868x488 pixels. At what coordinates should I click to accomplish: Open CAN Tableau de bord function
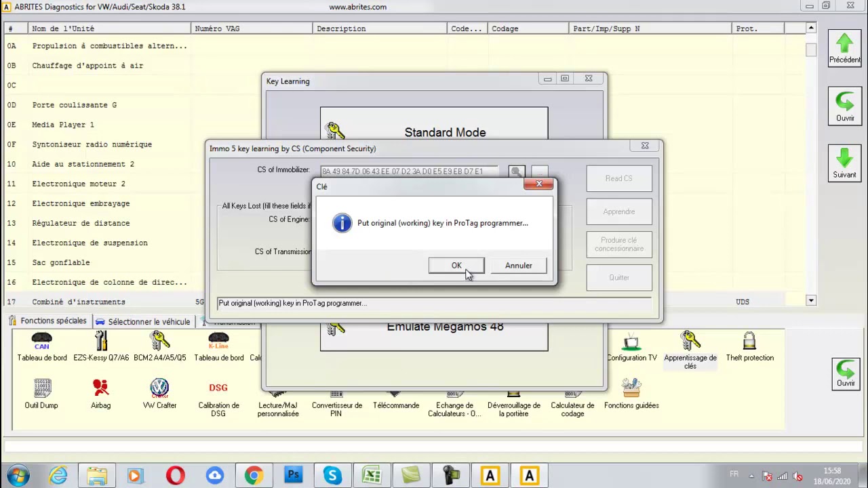[42, 347]
